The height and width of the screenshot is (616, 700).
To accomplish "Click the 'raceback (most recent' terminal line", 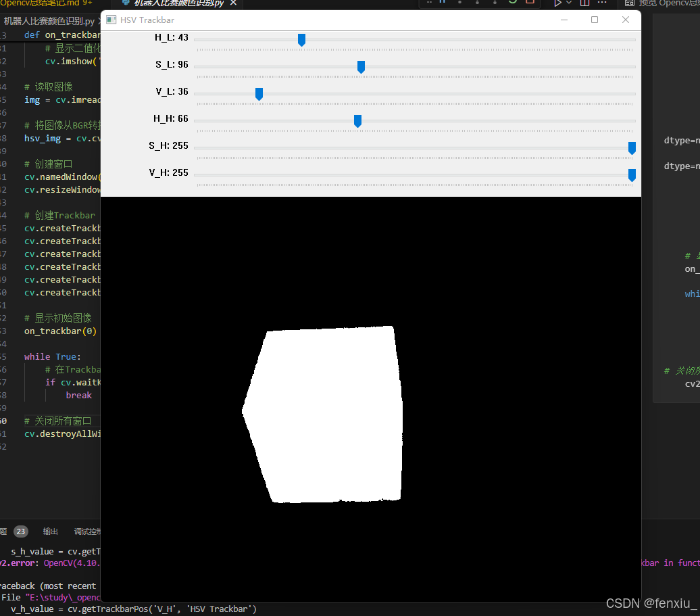I will [x=48, y=586].
